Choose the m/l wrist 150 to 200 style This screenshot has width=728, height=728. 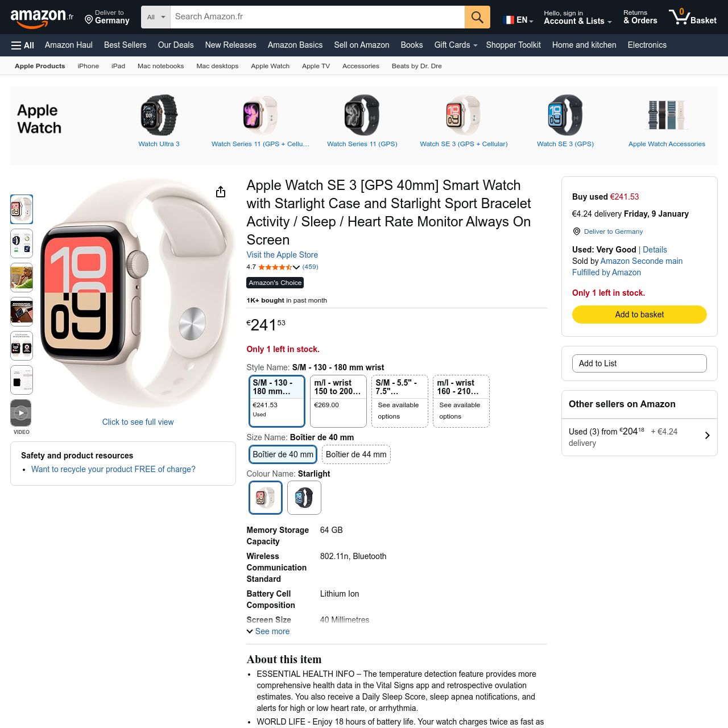point(338,401)
